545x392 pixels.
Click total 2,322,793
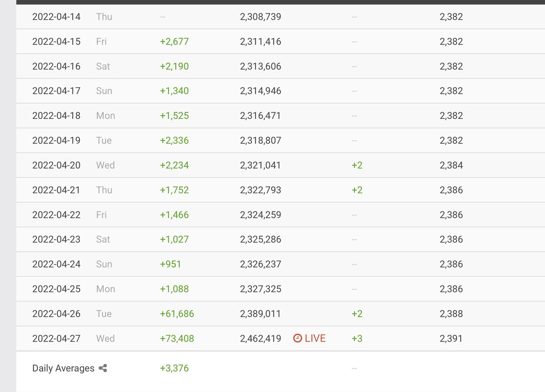261,190
